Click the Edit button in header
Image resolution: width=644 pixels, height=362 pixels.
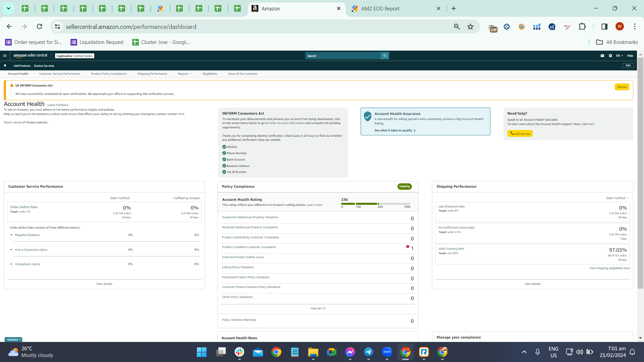click(x=628, y=66)
